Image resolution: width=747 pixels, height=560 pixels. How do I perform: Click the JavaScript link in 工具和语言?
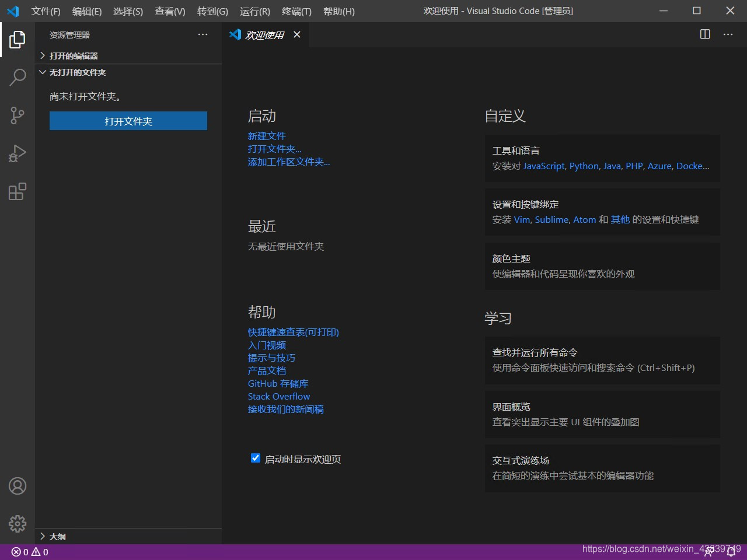pos(544,166)
